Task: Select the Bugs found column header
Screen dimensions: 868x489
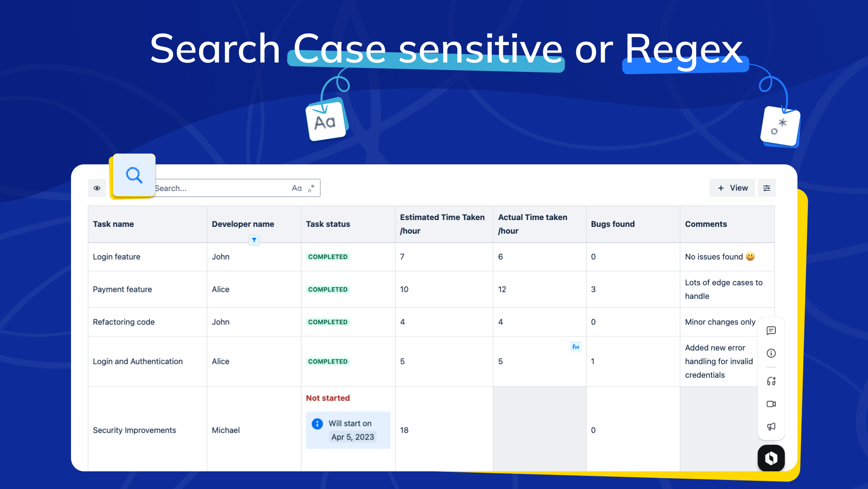Action: [612, 224]
